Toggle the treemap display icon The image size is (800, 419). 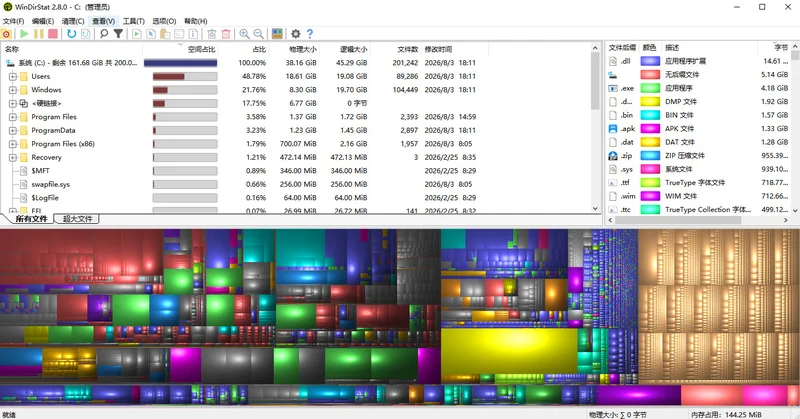[277, 34]
